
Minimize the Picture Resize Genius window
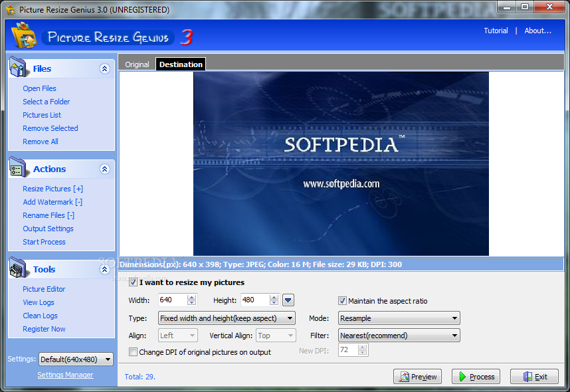507,7
